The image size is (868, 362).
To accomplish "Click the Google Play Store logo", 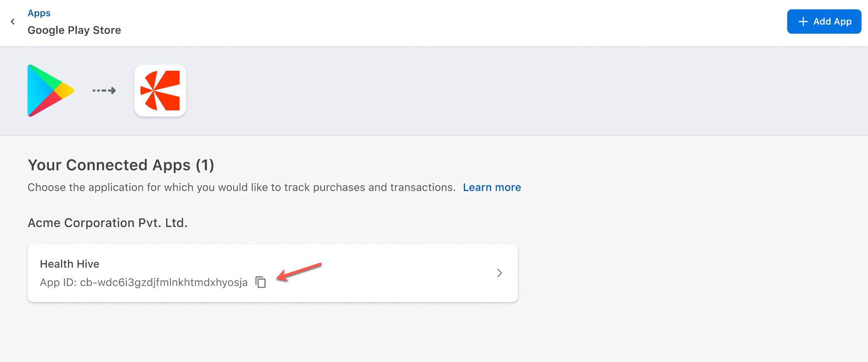I will click(50, 90).
